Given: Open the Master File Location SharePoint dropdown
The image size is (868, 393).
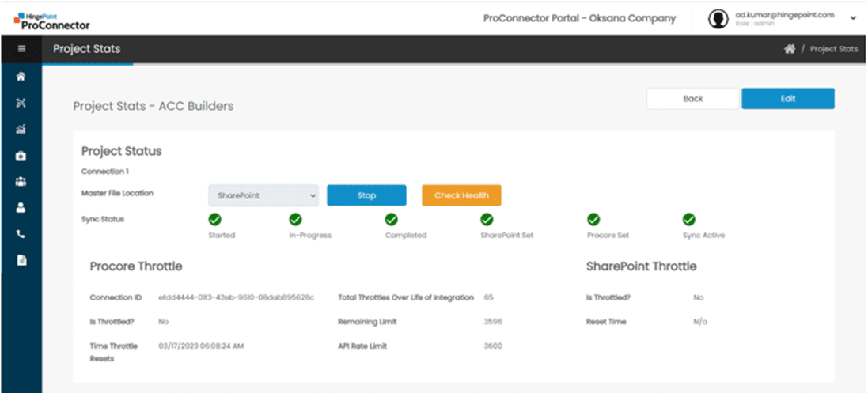Looking at the screenshot, I should click(x=263, y=195).
